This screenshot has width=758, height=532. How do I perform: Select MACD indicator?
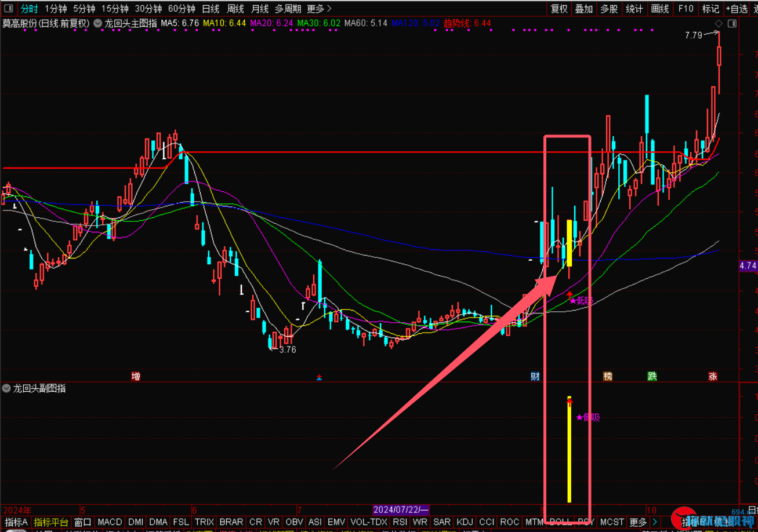point(110,522)
